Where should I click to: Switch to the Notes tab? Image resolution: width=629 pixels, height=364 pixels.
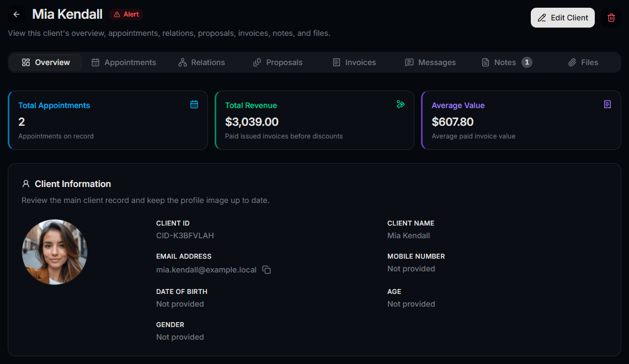[x=507, y=62]
